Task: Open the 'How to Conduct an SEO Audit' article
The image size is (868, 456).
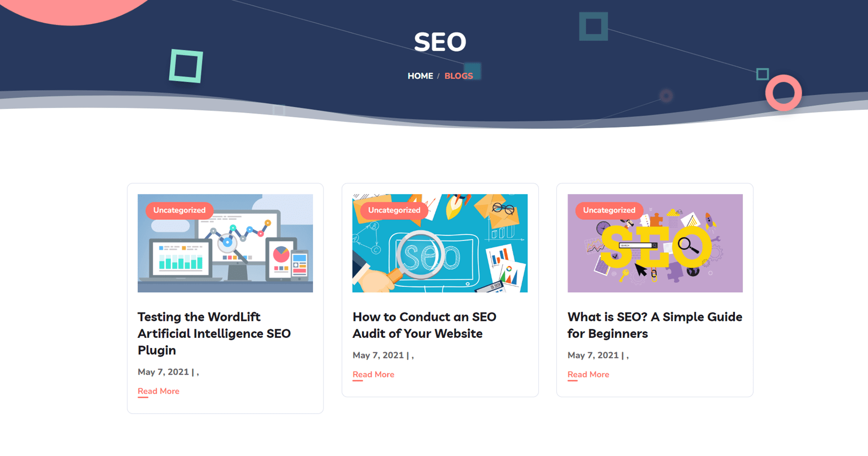Action: pyautogui.click(x=424, y=325)
